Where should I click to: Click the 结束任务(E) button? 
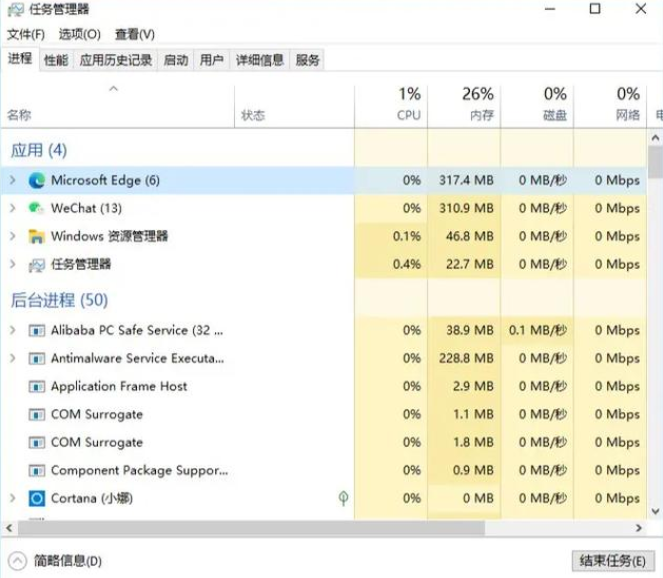pyautogui.click(x=613, y=561)
